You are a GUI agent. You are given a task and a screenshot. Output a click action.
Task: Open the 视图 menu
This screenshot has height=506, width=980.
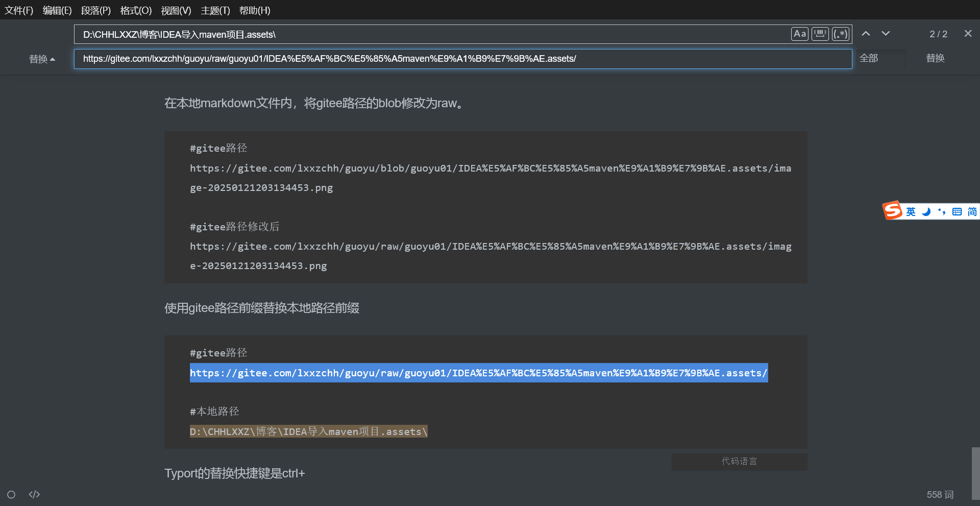[176, 10]
